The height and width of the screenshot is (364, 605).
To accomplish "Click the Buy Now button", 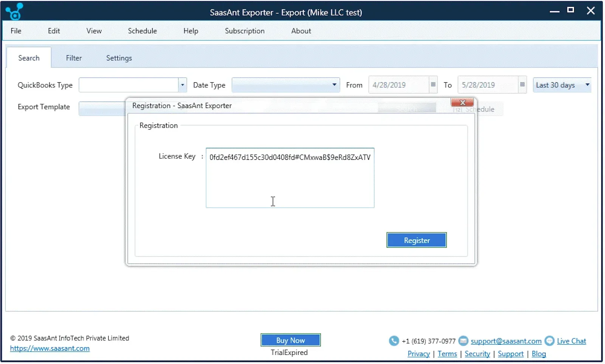I will [290, 340].
